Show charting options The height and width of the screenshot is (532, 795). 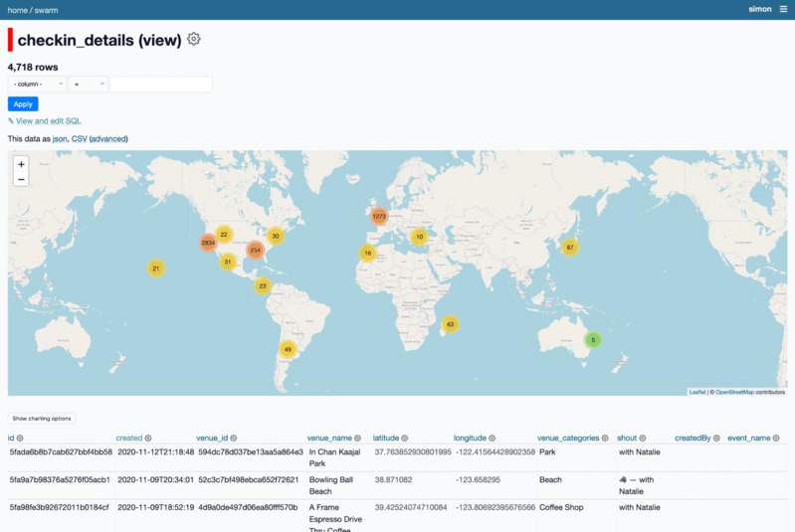[41, 419]
